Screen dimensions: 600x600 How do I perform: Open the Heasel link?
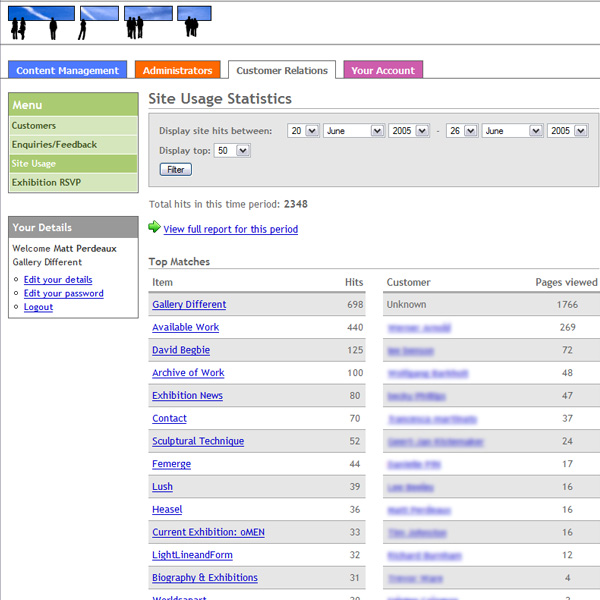coord(167,509)
